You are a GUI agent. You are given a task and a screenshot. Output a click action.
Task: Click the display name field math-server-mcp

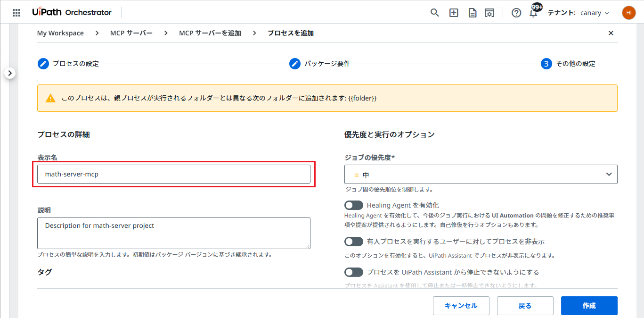click(174, 174)
